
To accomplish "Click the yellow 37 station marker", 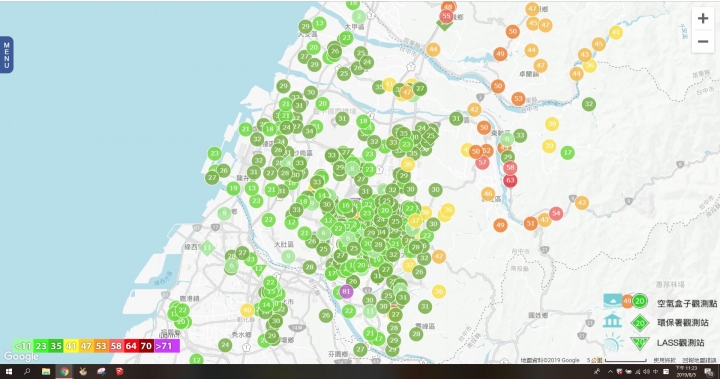I will coord(415,221).
